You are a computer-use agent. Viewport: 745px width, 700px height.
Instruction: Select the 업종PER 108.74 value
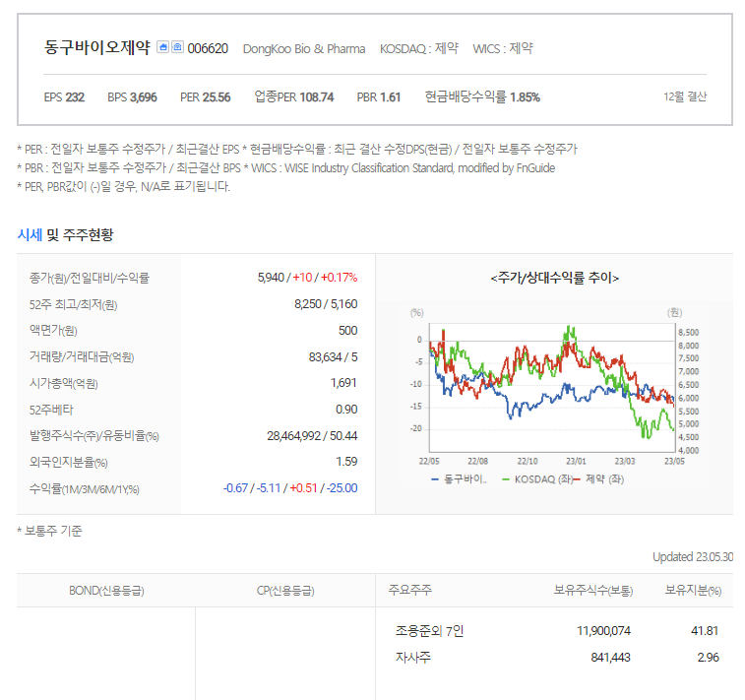pos(294,96)
